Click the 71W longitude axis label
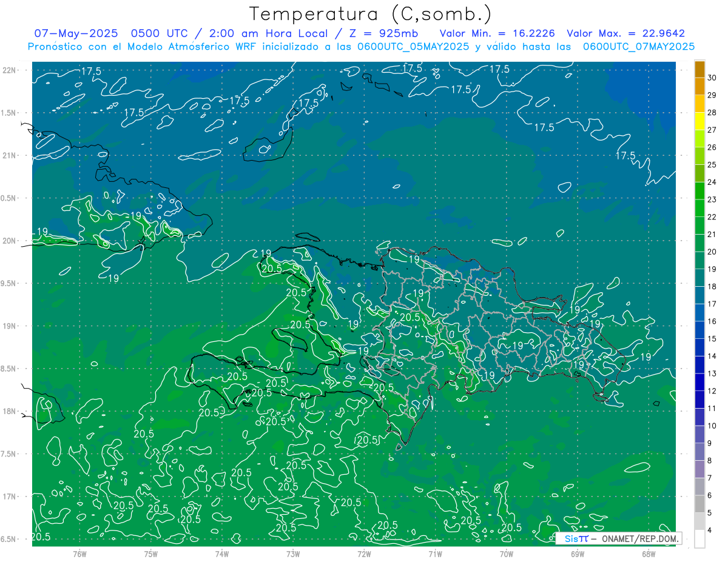 (435, 554)
